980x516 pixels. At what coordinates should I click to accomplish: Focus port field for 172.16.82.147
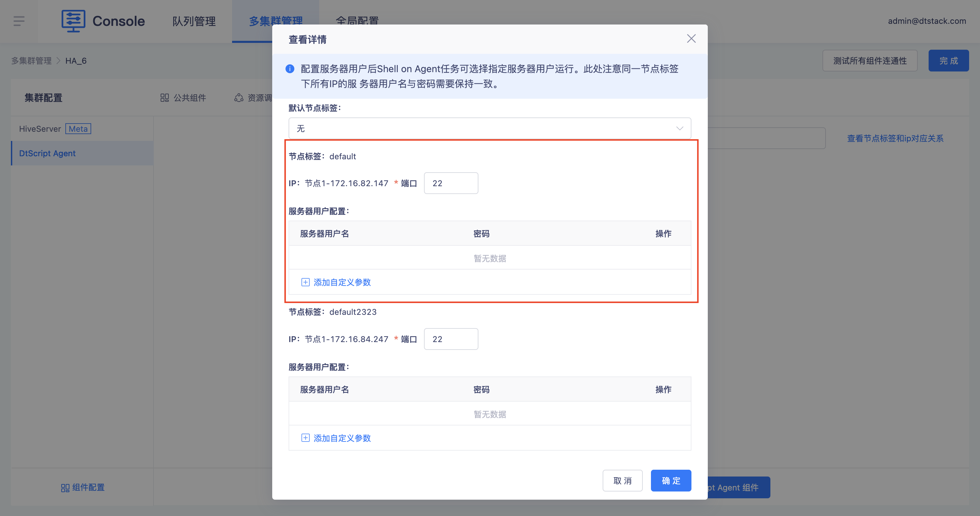tap(451, 183)
